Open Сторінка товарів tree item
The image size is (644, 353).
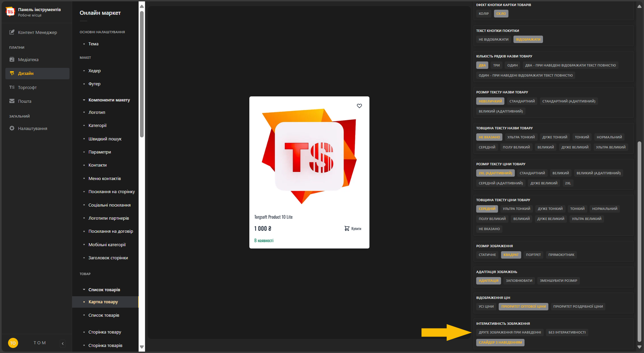pos(105,346)
